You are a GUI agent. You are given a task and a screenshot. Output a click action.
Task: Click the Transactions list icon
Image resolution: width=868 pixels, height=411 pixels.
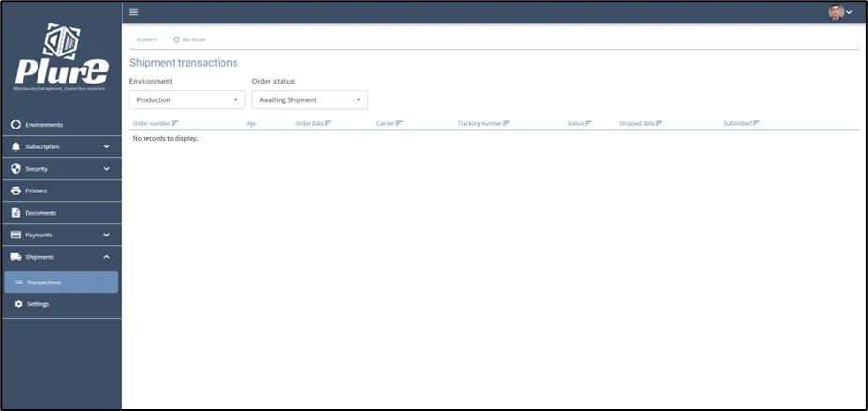(x=18, y=282)
